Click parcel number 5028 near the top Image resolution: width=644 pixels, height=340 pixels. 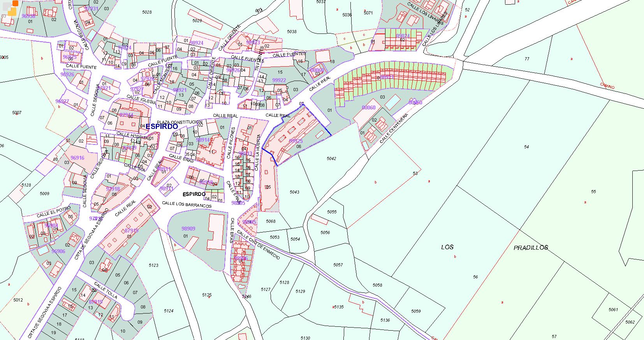147,12
